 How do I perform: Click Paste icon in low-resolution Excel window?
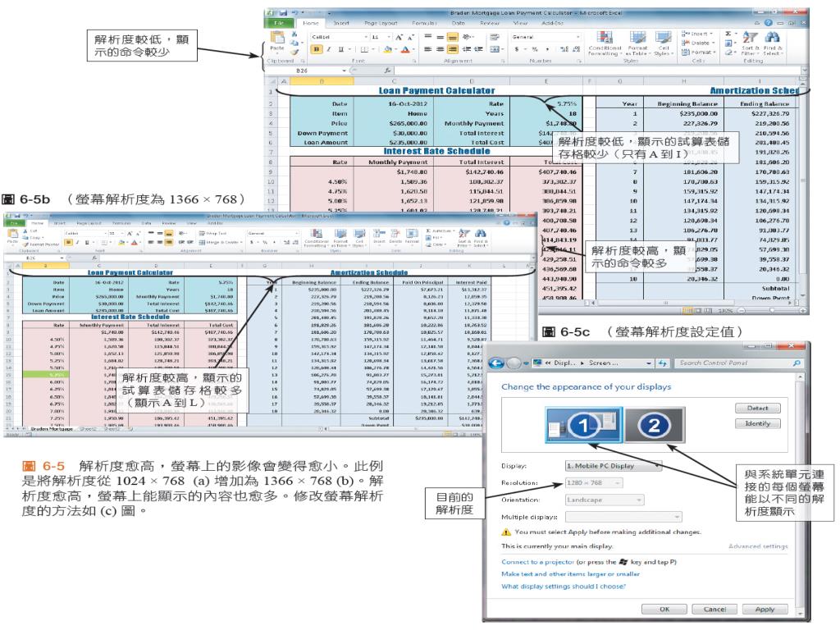tap(277, 38)
